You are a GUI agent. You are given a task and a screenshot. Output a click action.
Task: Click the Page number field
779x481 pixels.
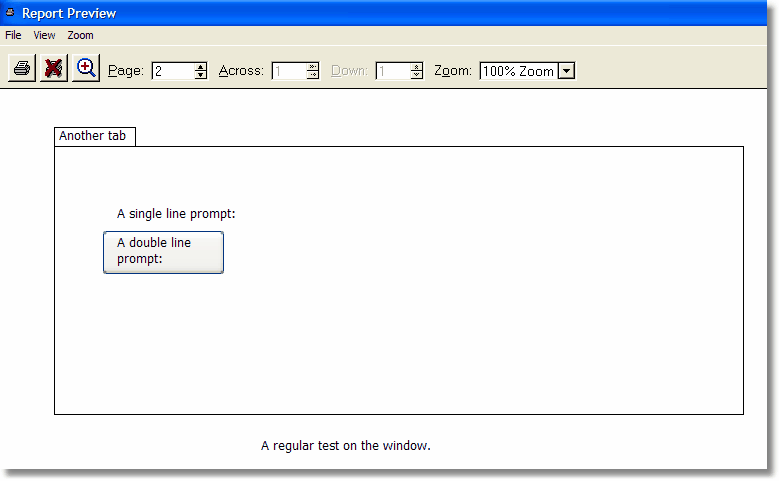173,71
